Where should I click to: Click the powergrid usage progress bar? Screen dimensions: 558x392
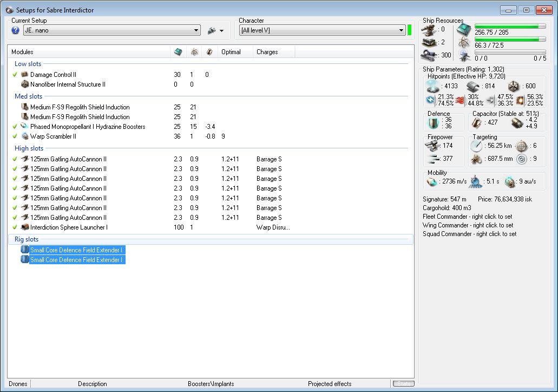[510, 40]
